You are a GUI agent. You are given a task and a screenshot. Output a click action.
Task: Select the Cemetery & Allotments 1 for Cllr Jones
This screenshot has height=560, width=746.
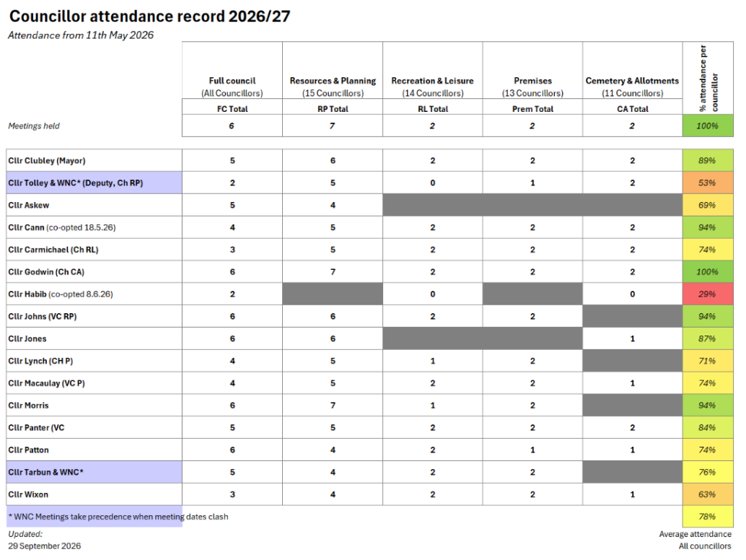tap(632, 338)
